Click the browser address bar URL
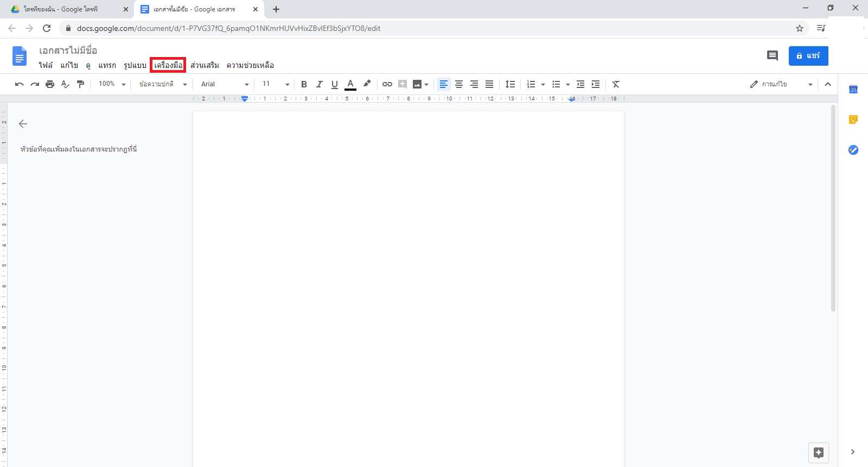The width and height of the screenshot is (868, 467). (x=228, y=28)
